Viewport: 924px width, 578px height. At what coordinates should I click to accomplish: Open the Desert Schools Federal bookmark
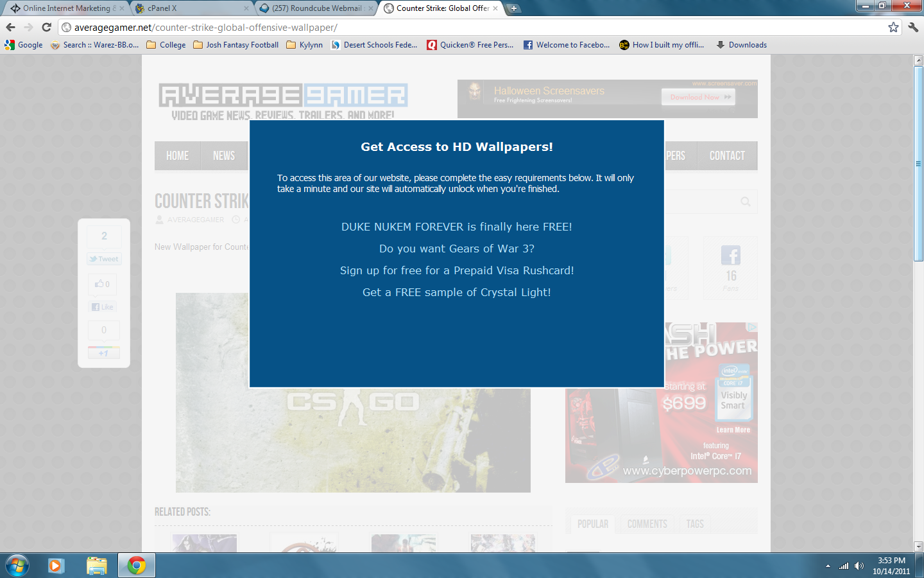374,45
